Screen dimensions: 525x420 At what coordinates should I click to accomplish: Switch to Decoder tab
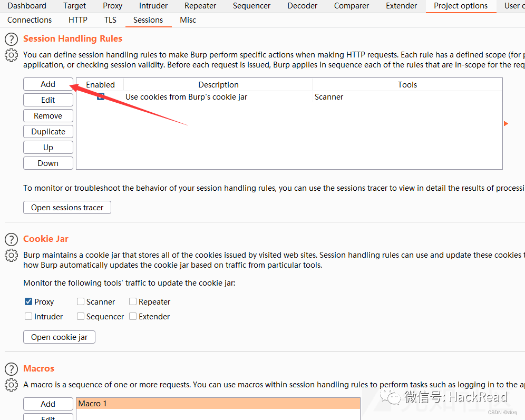point(303,6)
